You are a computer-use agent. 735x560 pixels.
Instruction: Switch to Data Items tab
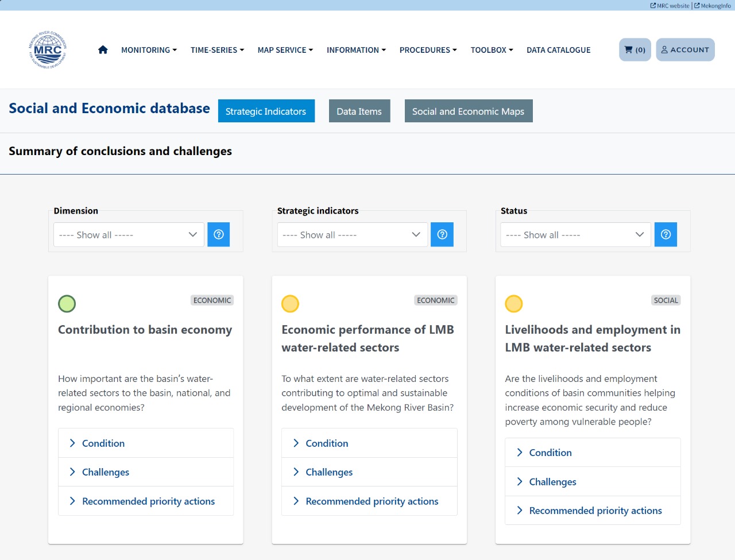tap(359, 111)
